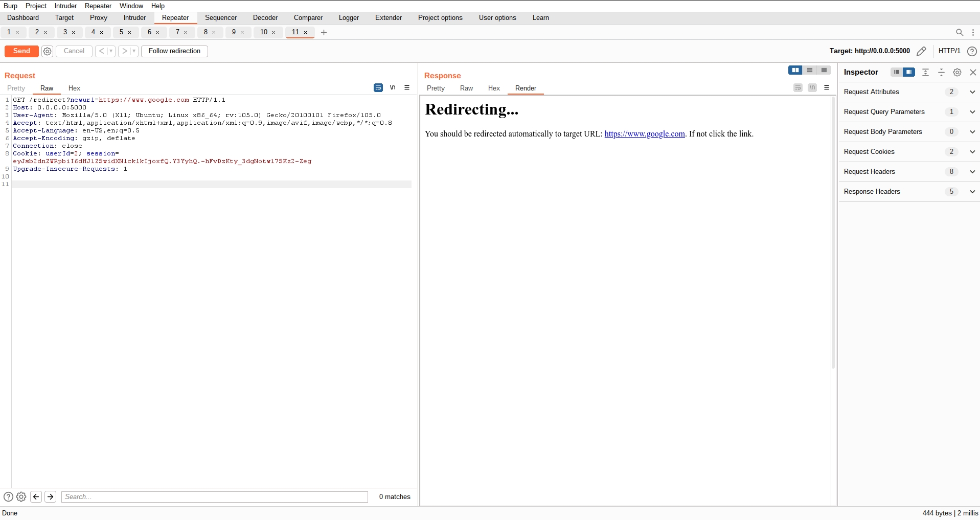980x520 pixels.
Task: Switch response view to Raw tab
Action: tap(466, 88)
